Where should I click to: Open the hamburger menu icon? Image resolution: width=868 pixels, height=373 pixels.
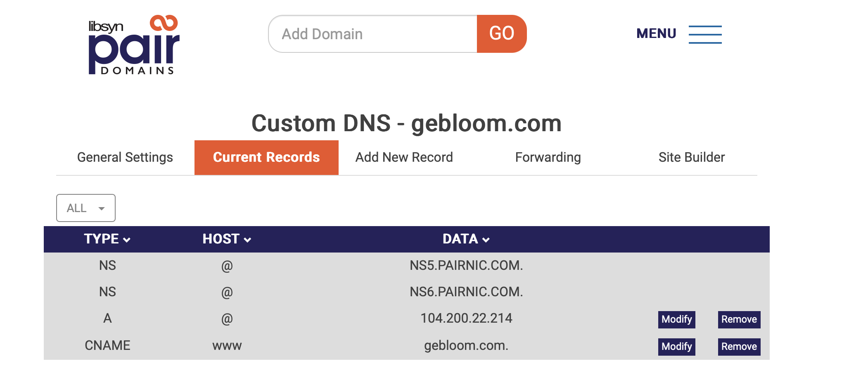(x=705, y=35)
